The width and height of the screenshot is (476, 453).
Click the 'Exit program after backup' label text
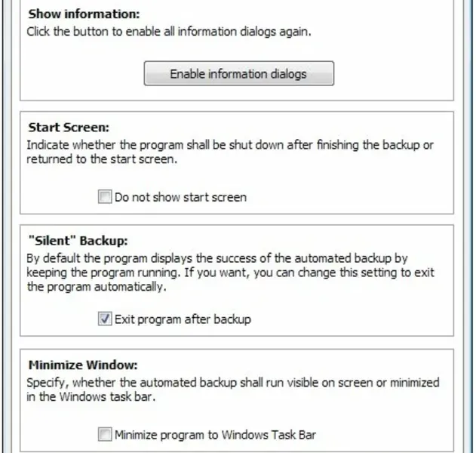point(183,319)
